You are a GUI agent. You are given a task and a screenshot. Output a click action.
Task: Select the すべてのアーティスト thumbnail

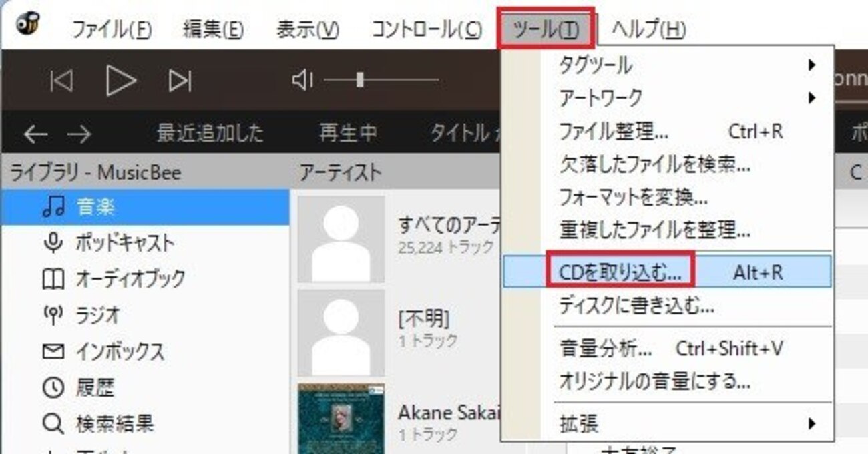click(341, 239)
